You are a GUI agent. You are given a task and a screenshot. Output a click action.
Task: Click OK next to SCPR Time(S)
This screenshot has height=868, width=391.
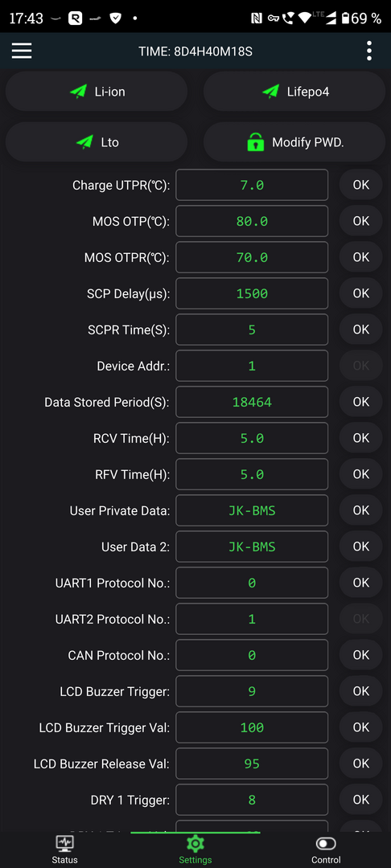360,330
